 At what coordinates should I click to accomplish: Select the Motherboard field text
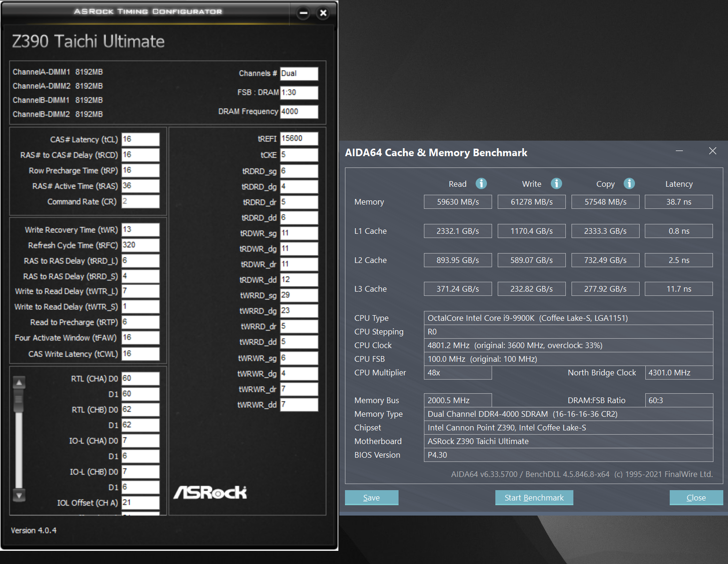pyautogui.click(x=568, y=441)
